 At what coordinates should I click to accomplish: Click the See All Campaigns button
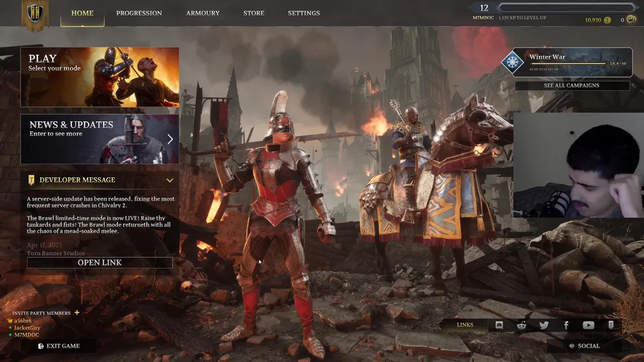[x=572, y=85]
